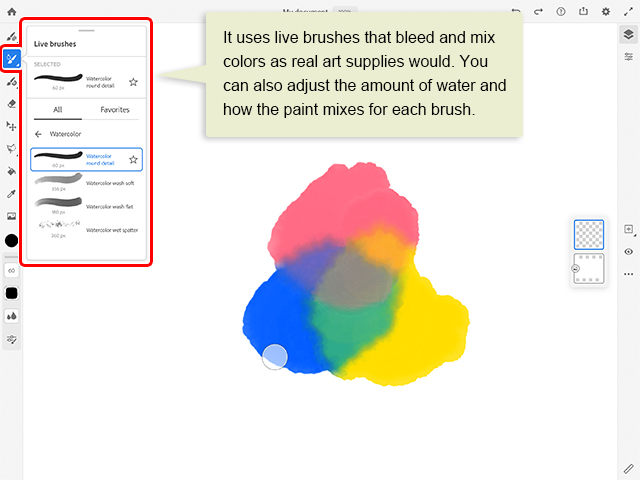This screenshot has height=480, width=640.
Task: Select the Paint bucket fill tool
Action: (11, 171)
